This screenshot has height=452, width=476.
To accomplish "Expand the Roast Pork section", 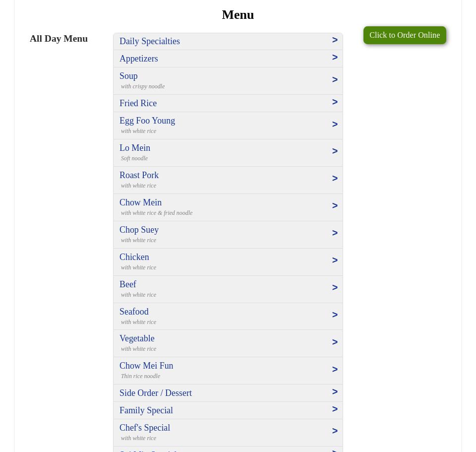I will coord(228,180).
